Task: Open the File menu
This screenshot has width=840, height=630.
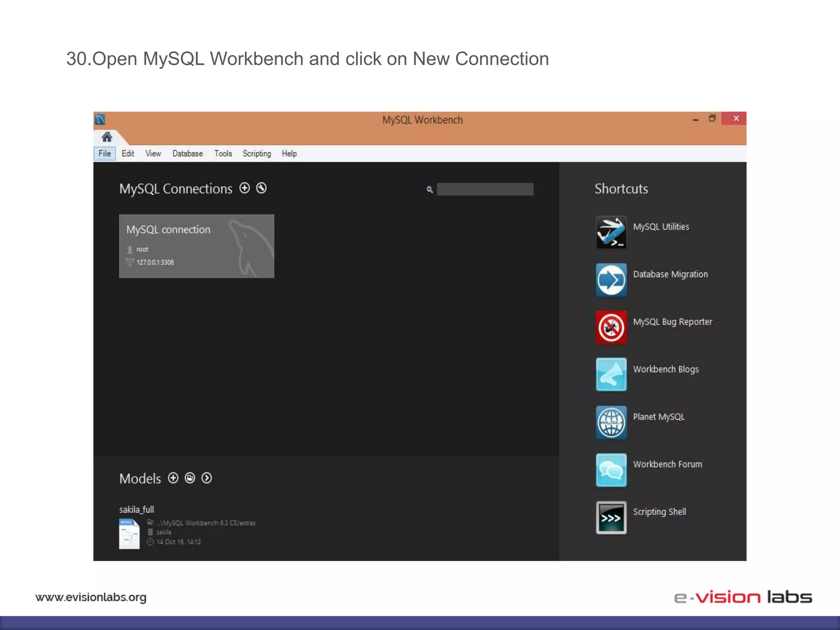Action: [x=105, y=153]
